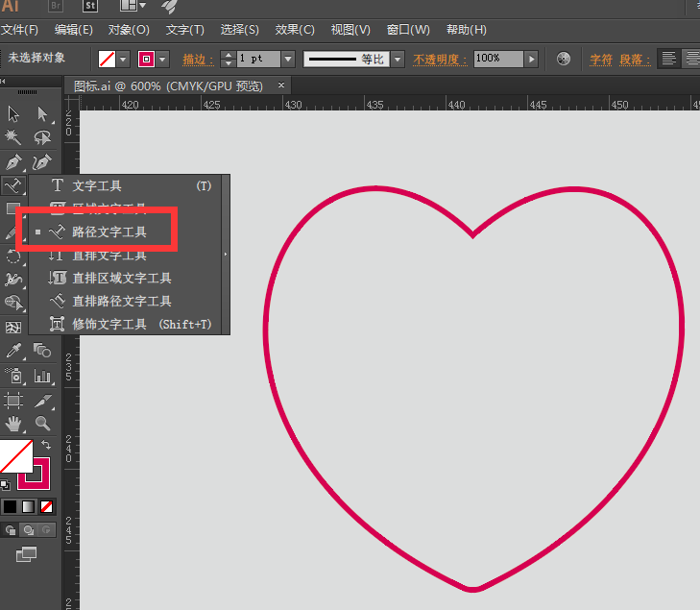Open the recolor artwork wheel icon
700x610 pixels.
(x=564, y=59)
